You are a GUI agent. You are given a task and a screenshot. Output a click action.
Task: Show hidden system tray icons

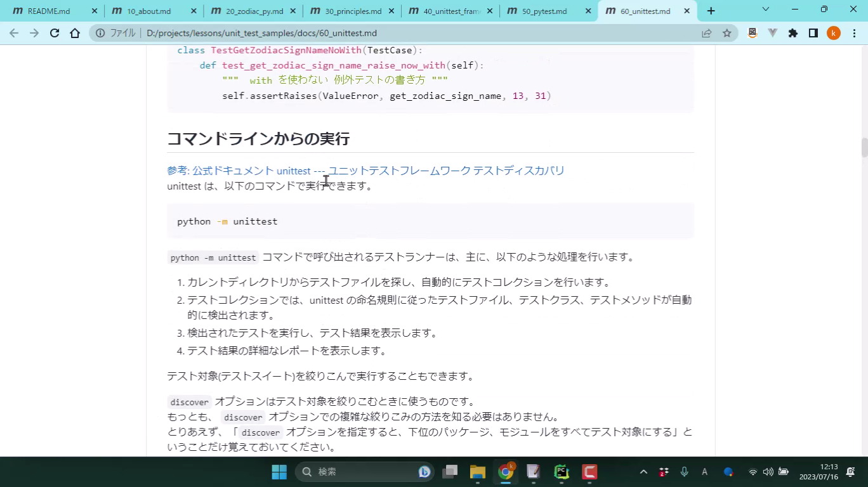(643, 472)
